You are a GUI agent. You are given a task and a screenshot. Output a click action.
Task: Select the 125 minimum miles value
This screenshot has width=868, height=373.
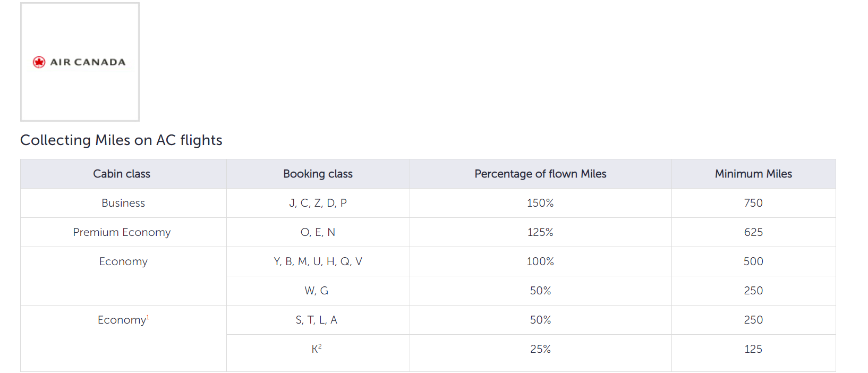pos(753,349)
